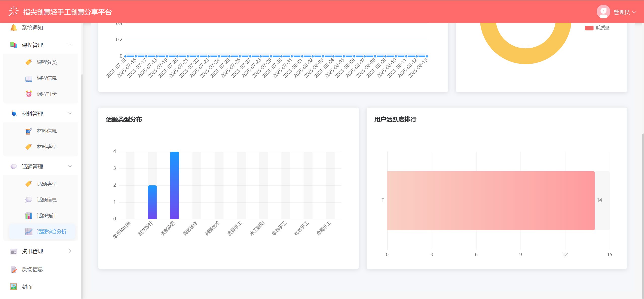Collapse the 材料管理 submenu chevron
Viewport: 644px width, 299px height.
tap(70, 114)
